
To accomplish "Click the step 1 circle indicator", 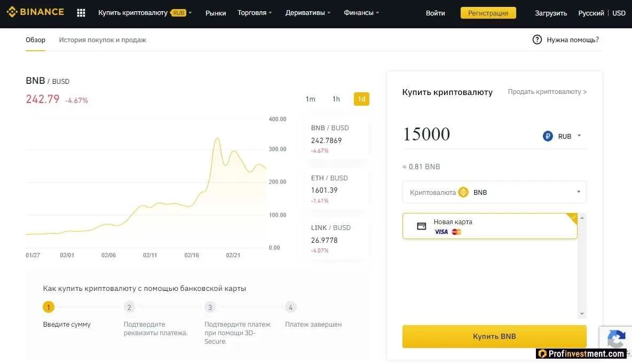I will 49,307.
